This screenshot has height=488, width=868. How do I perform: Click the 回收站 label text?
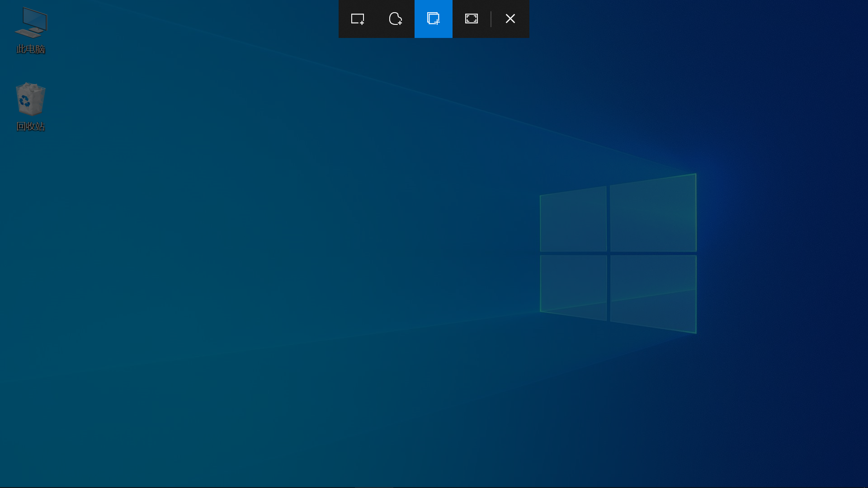click(31, 127)
